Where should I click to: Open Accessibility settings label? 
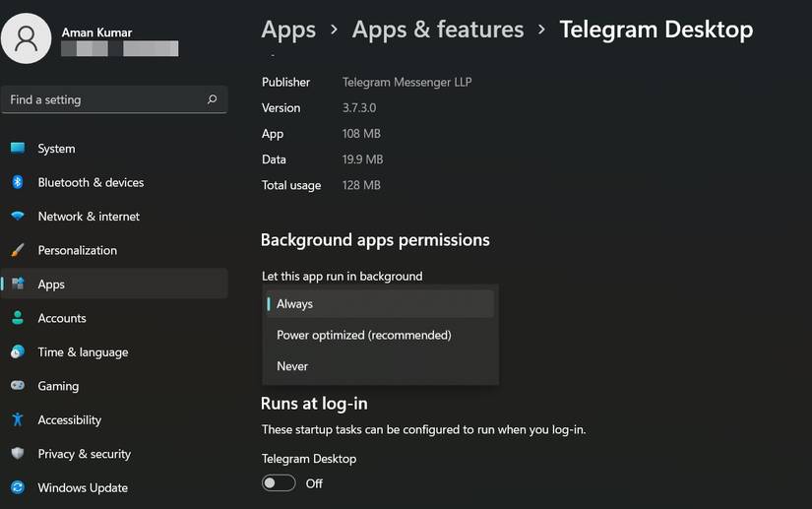[70, 420]
